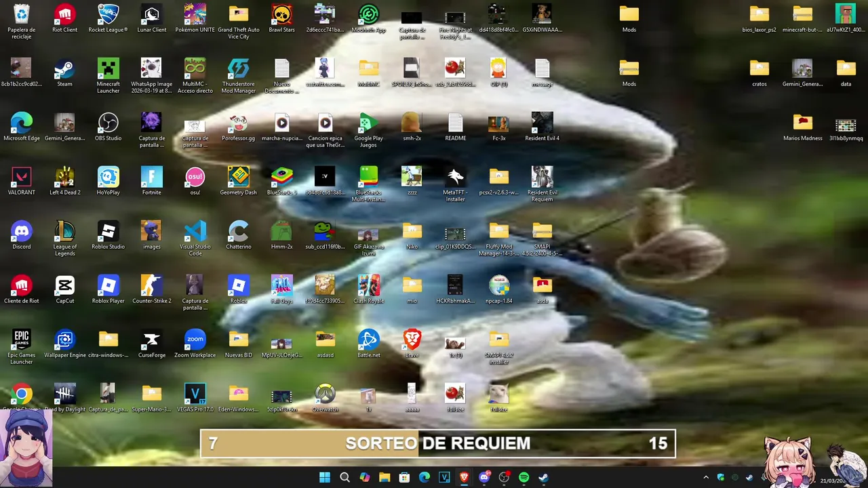The width and height of the screenshot is (868, 488).
Task: Open the Papelera de reciclaje desktop icon
Action: pyautogui.click(x=22, y=20)
